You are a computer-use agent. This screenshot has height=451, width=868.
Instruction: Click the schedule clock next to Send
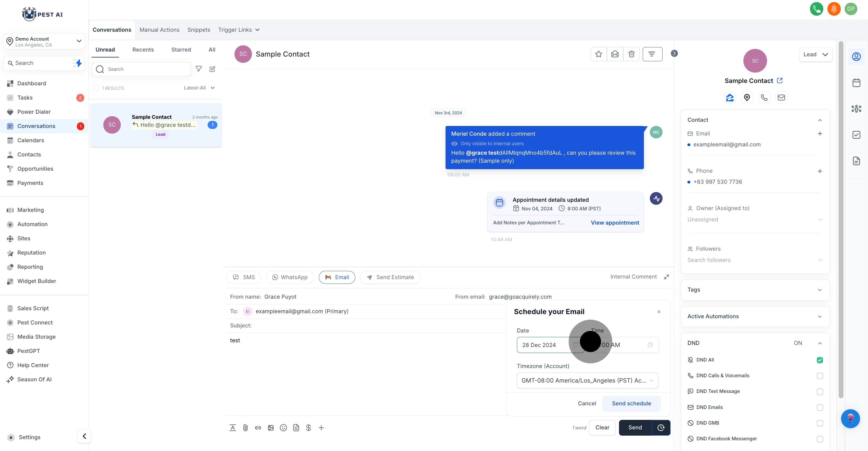[661, 427]
